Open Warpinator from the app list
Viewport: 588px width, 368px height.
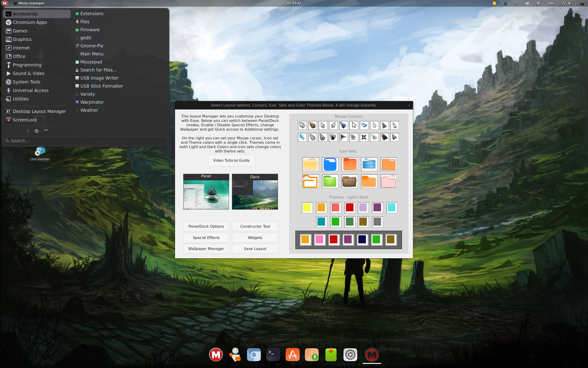(90, 102)
